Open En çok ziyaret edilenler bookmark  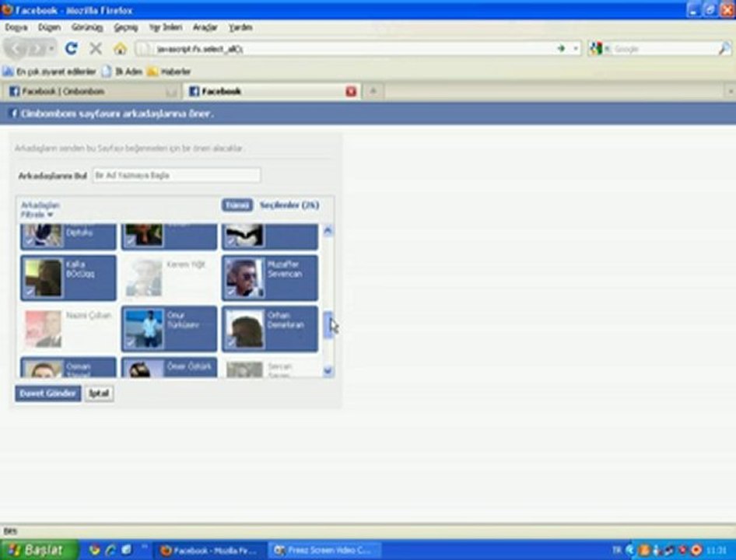[50, 72]
